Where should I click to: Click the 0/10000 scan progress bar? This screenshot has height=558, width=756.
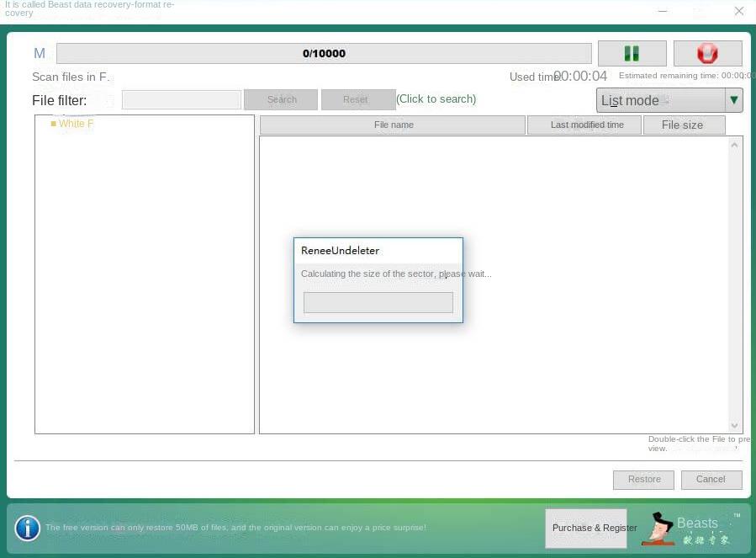[x=323, y=53]
